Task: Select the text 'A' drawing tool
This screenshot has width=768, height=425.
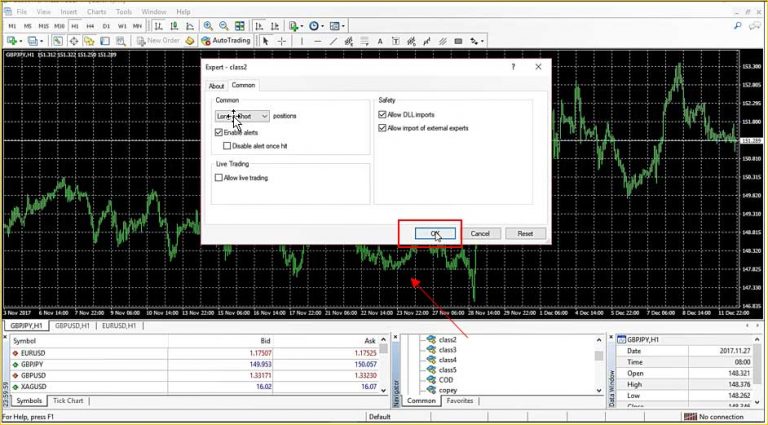Action: pyautogui.click(x=380, y=41)
